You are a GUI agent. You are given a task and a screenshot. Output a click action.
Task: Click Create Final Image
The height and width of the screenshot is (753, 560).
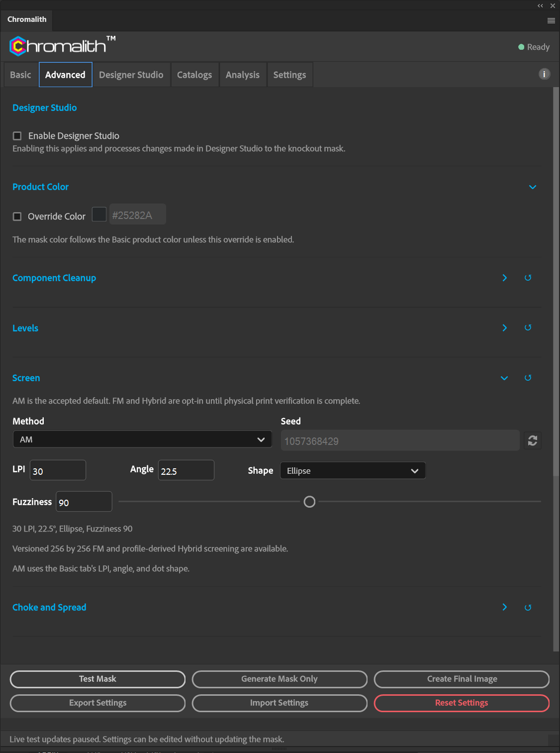point(462,679)
